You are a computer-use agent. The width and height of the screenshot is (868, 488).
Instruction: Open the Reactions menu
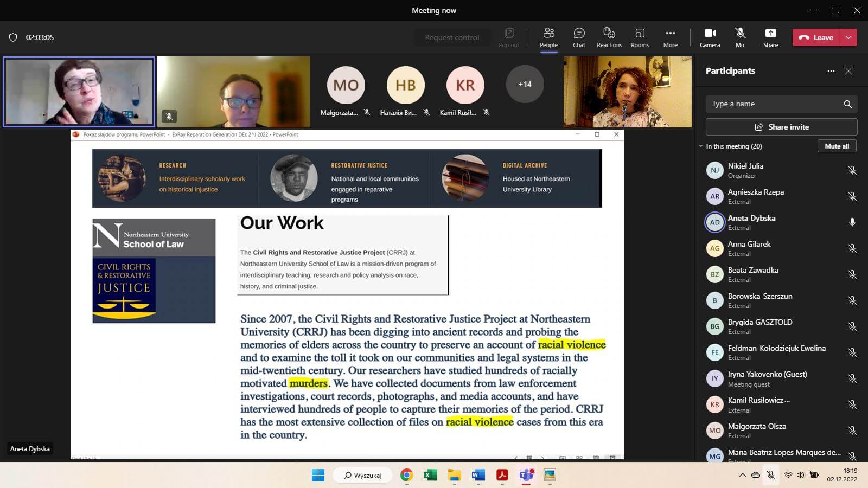[x=609, y=37]
